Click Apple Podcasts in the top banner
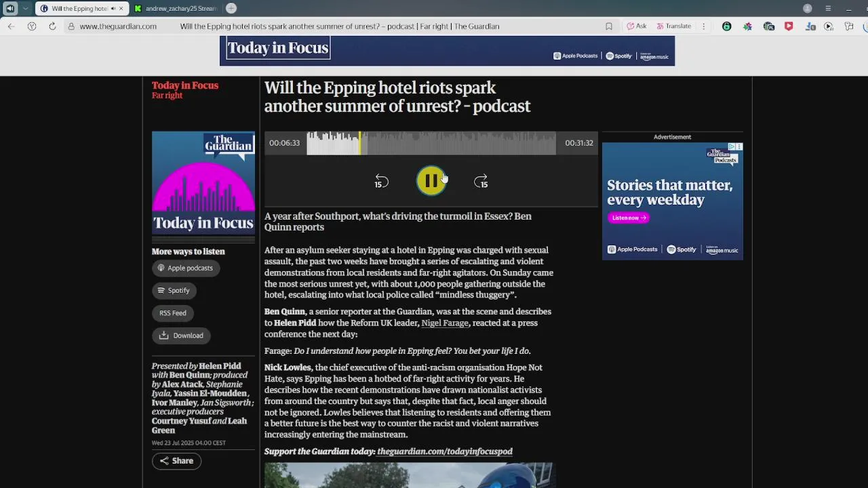The image size is (868, 488). [x=575, y=56]
